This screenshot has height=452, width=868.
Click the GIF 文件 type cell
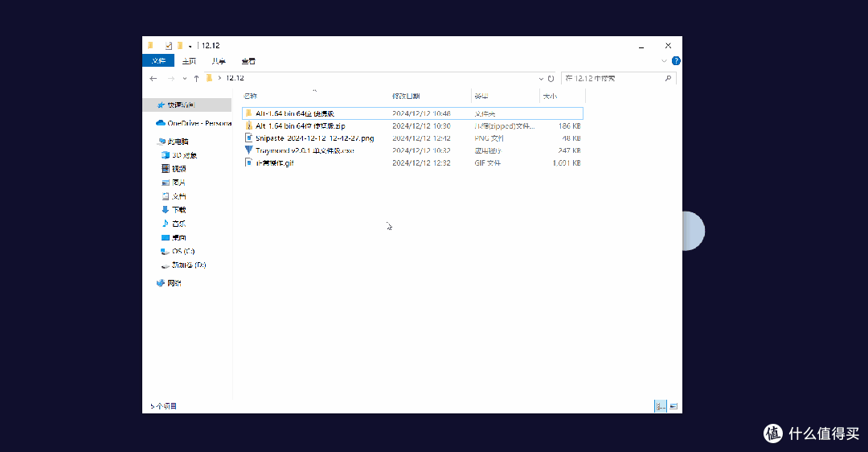click(488, 162)
